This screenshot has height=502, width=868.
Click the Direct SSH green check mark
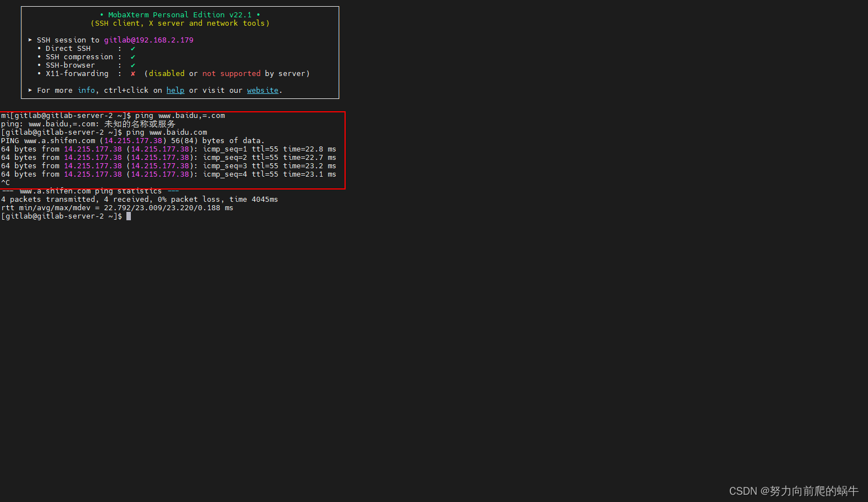tap(133, 49)
